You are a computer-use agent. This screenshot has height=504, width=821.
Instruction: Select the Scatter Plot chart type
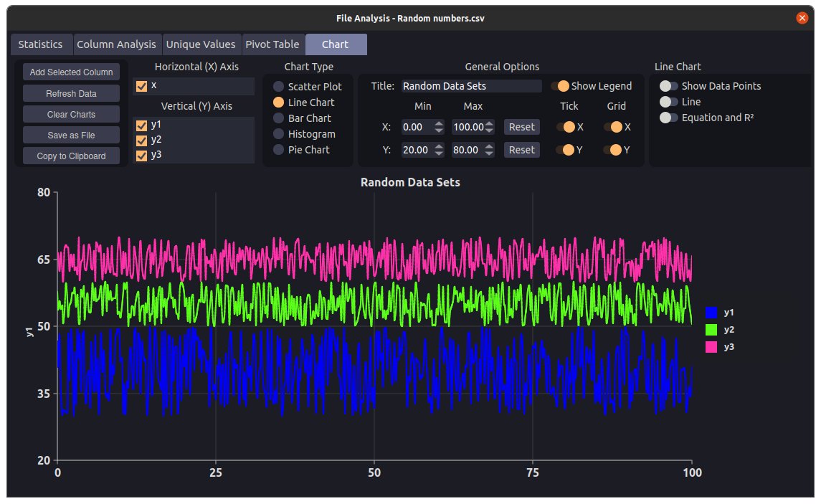click(x=278, y=86)
